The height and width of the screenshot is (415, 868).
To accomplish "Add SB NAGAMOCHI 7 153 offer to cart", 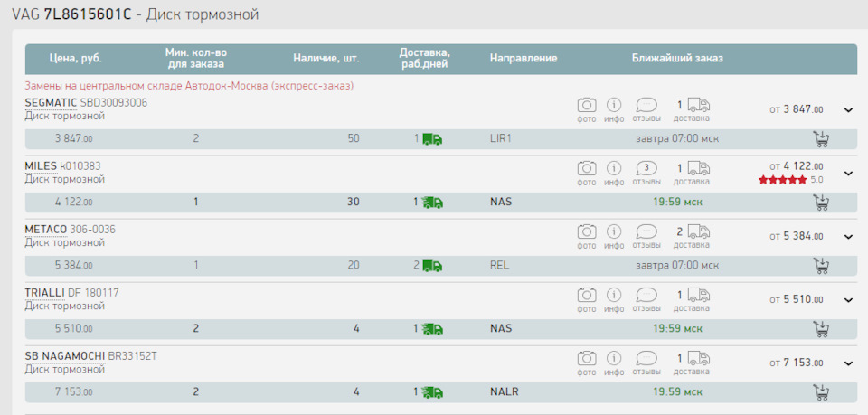I will click(821, 392).
